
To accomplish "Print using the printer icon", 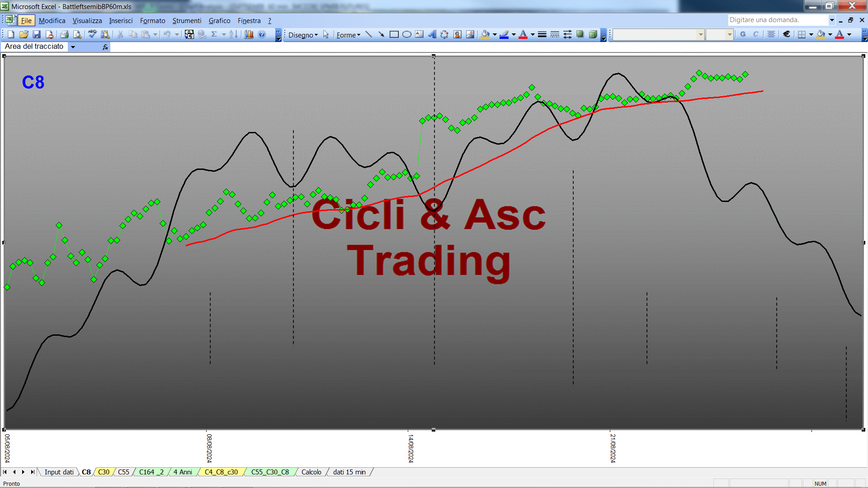I will [x=64, y=34].
